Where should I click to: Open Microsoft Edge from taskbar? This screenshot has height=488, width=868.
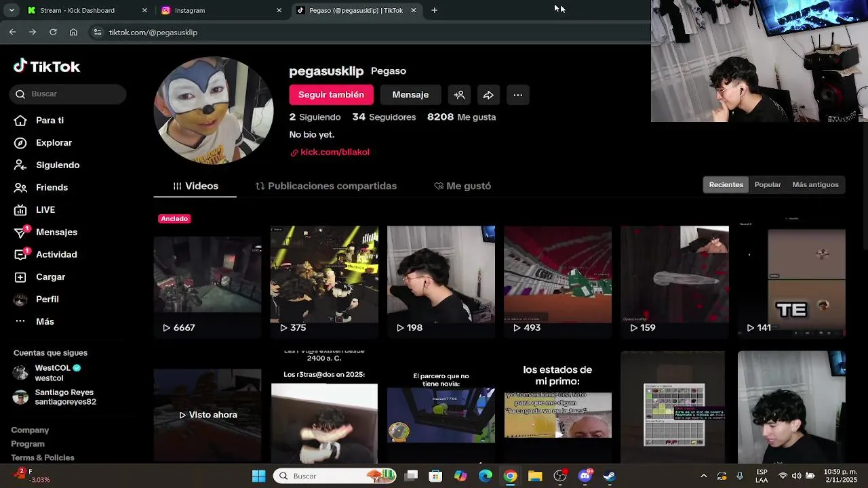click(x=486, y=476)
